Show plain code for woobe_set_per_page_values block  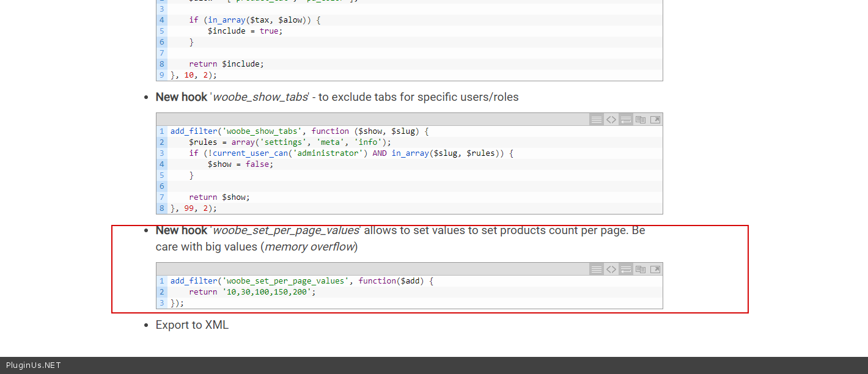coord(611,269)
